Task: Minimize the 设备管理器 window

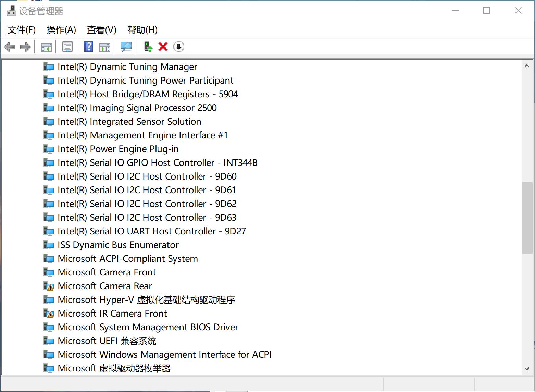Action: coord(455,11)
